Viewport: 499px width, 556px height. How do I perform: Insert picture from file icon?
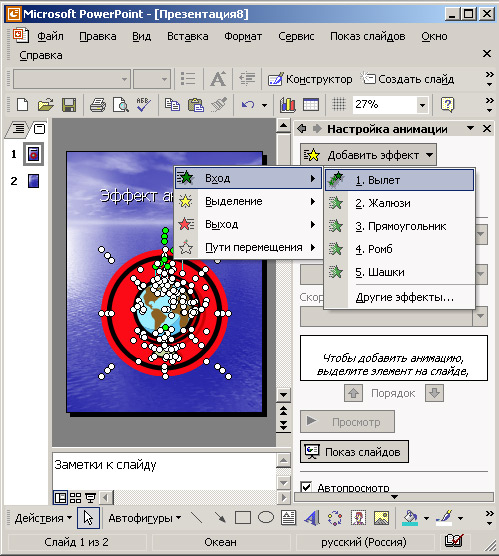pyautogui.click(x=381, y=518)
